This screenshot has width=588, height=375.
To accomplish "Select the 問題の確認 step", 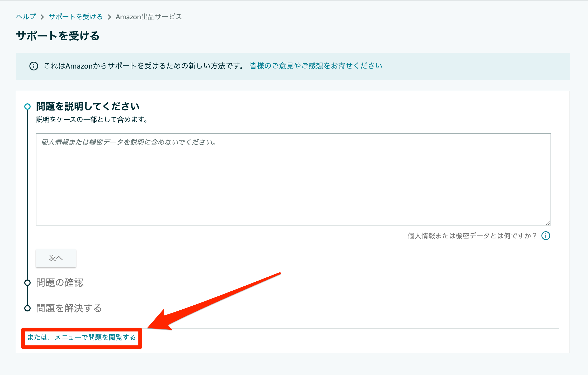I will (60, 283).
